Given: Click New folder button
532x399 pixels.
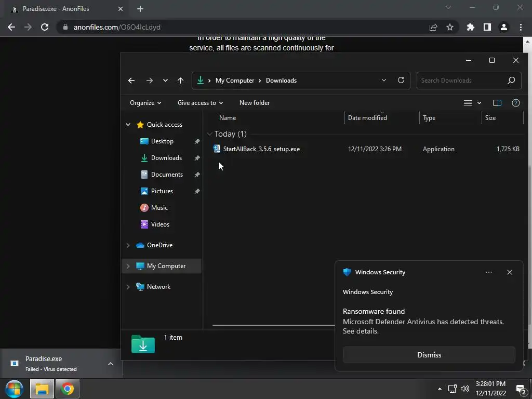Looking at the screenshot, I should [x=255, y=103].
